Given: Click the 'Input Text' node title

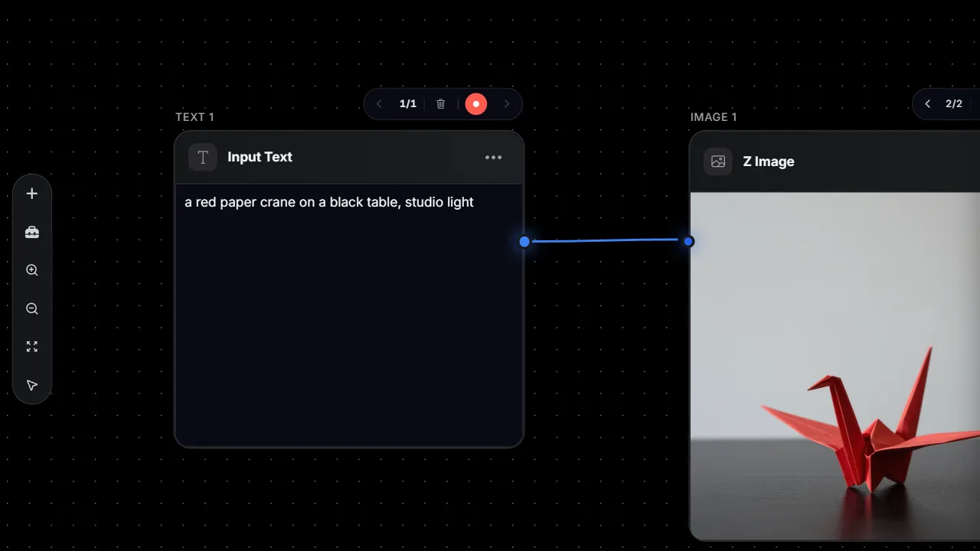Looking at the screenshot, I should [x=260, y=157].
